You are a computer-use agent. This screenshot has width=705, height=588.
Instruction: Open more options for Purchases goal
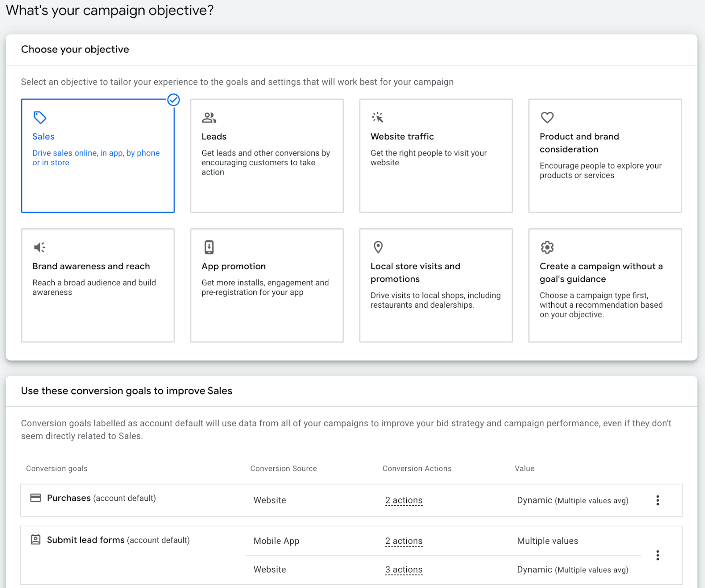pyautogui.click(x=657, y=500)
